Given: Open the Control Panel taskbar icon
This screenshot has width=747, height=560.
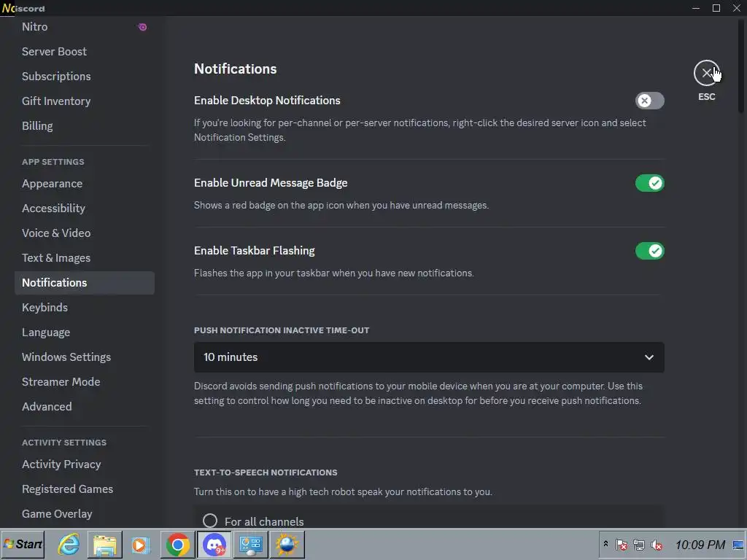Looking at the screenshot, I should click(x=251, y=544).
